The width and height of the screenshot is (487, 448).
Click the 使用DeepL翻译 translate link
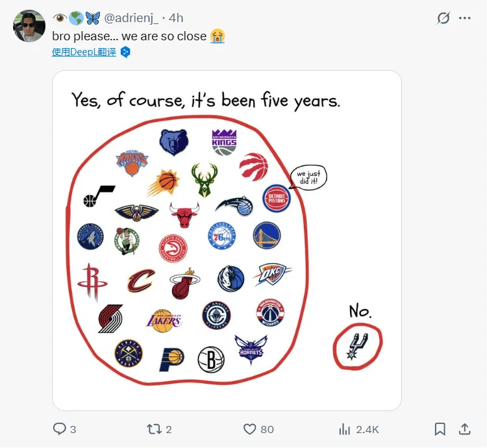click(84, 52)
